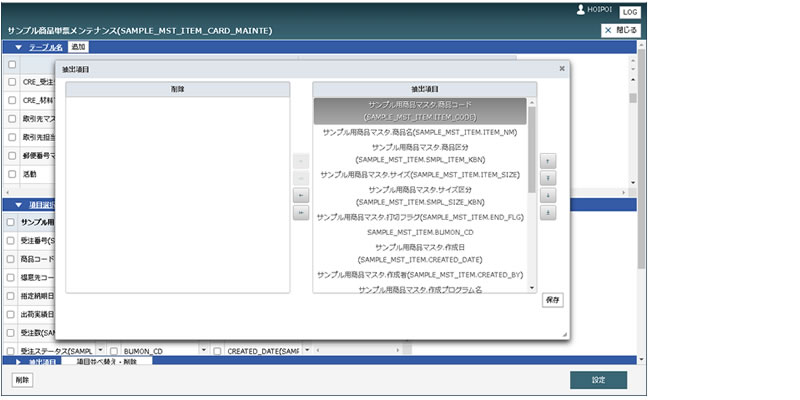Image resolution: width=800 pixels, height=400 pixels.
Task: Select the 作成者 (CREATED_BY) list item
Action: pos(420,274)
